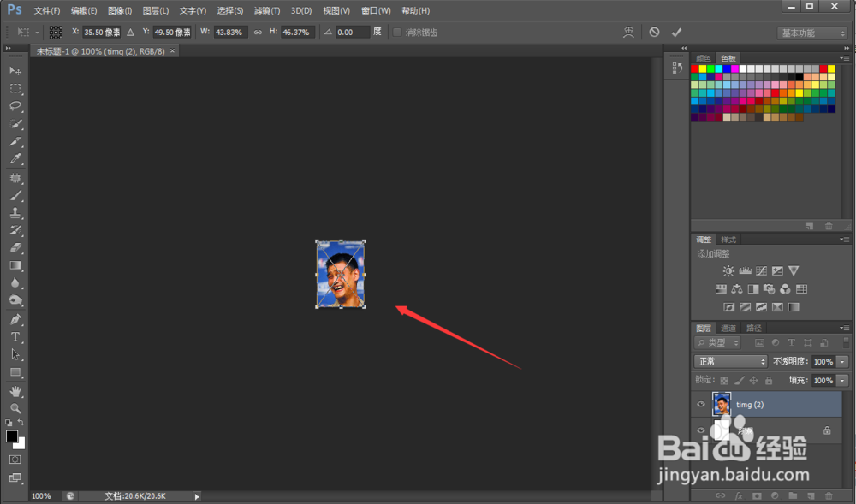
Task: Select the Eyedropper tool
Action: tap(15, 158)
